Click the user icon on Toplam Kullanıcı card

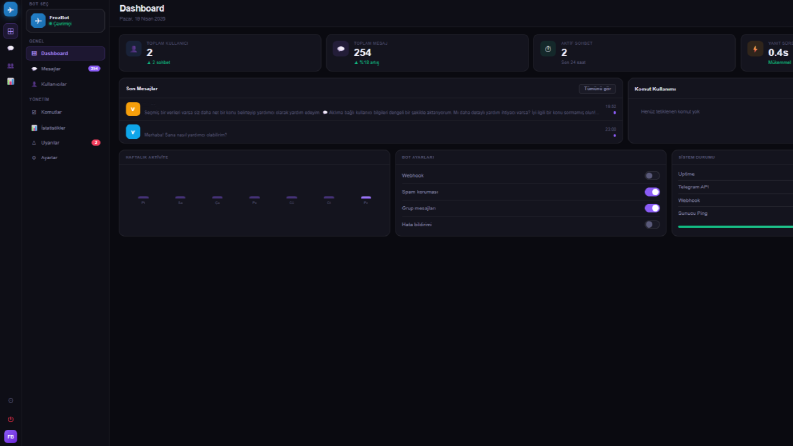[134, 49]
